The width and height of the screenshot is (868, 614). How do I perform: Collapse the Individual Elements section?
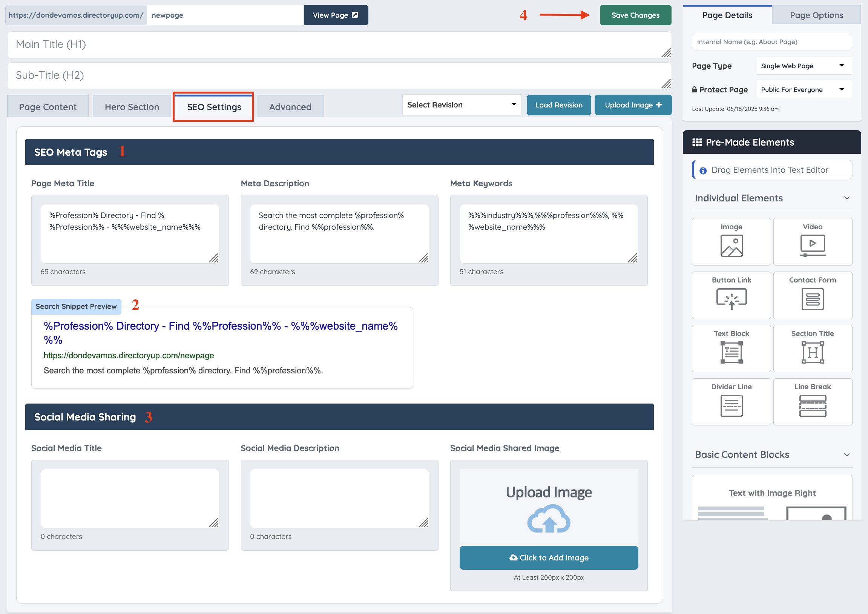847,198
